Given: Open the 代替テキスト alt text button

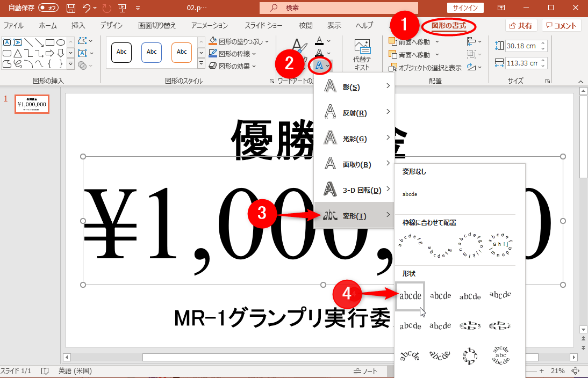Looking at the screenshot, I should pos(362,55).
